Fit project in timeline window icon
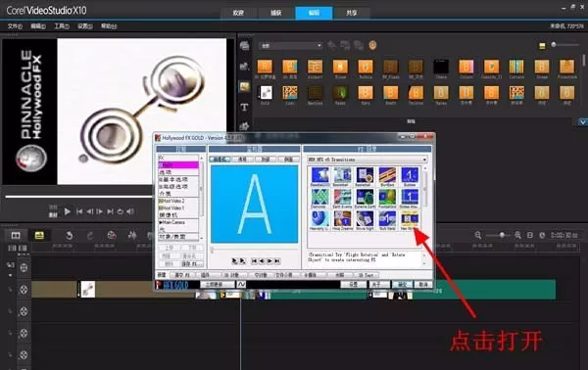The height and width of the screenshot is (370, 588). click(530, 235)
